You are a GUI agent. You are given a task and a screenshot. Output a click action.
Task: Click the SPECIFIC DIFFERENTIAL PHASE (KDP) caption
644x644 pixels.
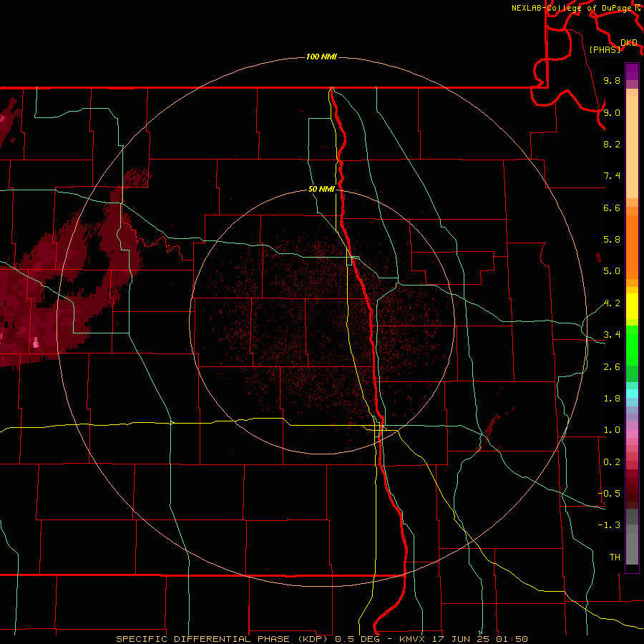coord(223,639)
